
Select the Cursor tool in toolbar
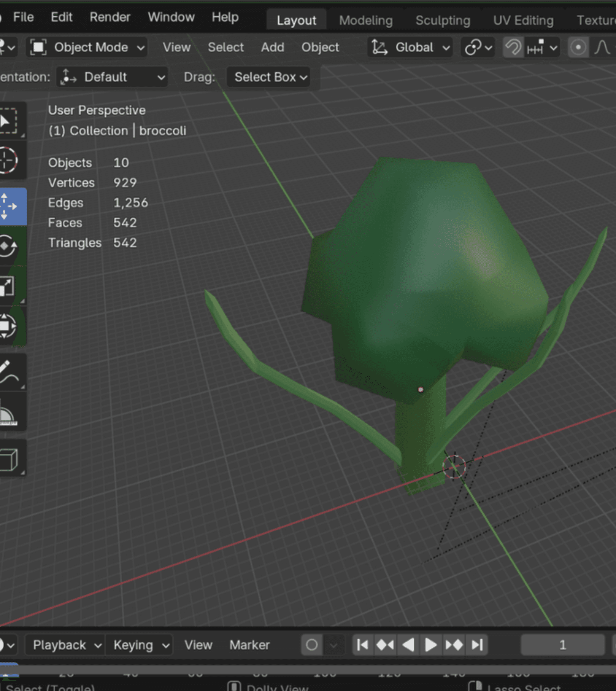click(x=9, y=160)
